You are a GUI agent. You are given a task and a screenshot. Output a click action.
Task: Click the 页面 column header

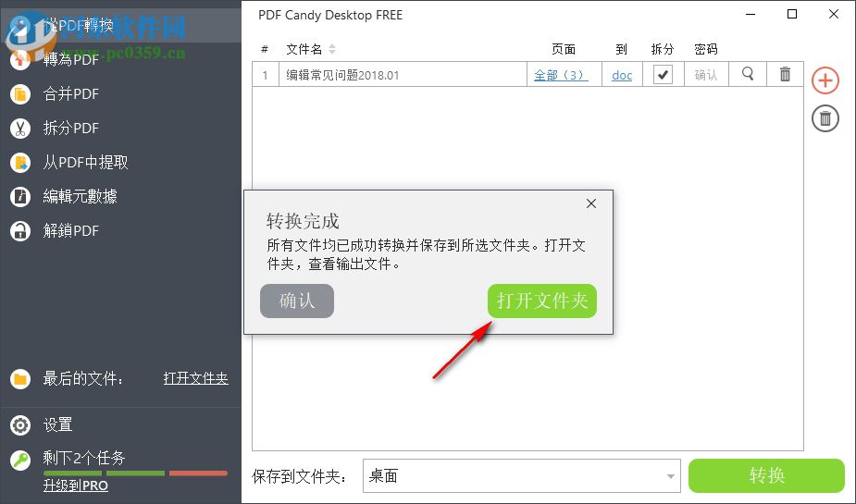point(564,49)
